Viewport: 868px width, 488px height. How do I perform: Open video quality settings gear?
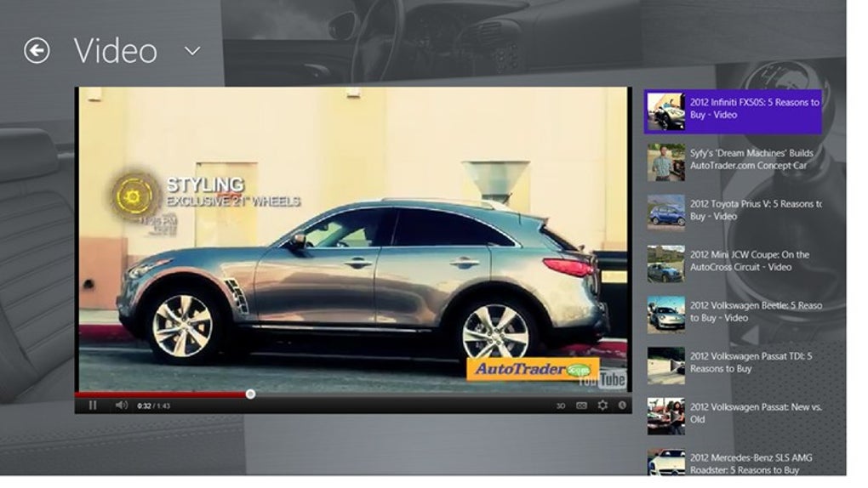602,406
